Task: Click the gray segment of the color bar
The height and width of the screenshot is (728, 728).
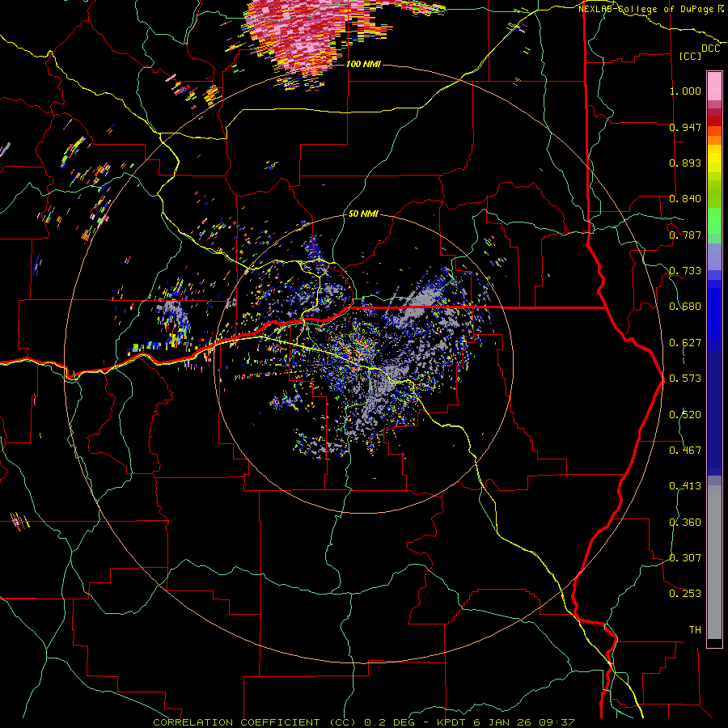Action: (714, 562)
